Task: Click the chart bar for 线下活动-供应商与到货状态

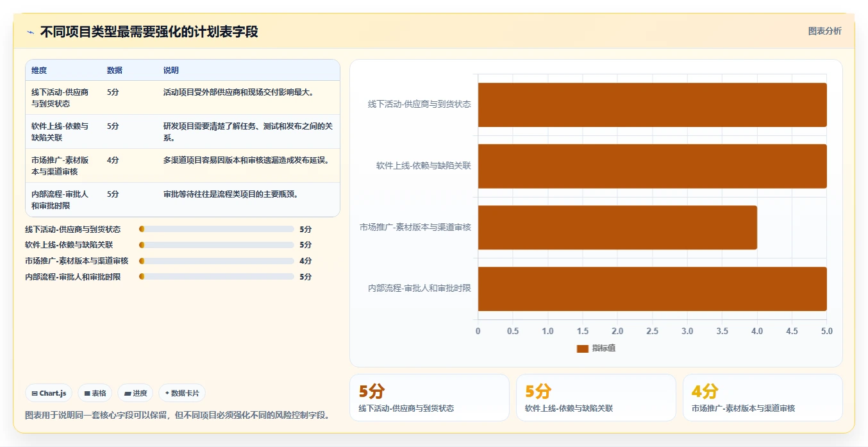Action: tap(652, 105)
